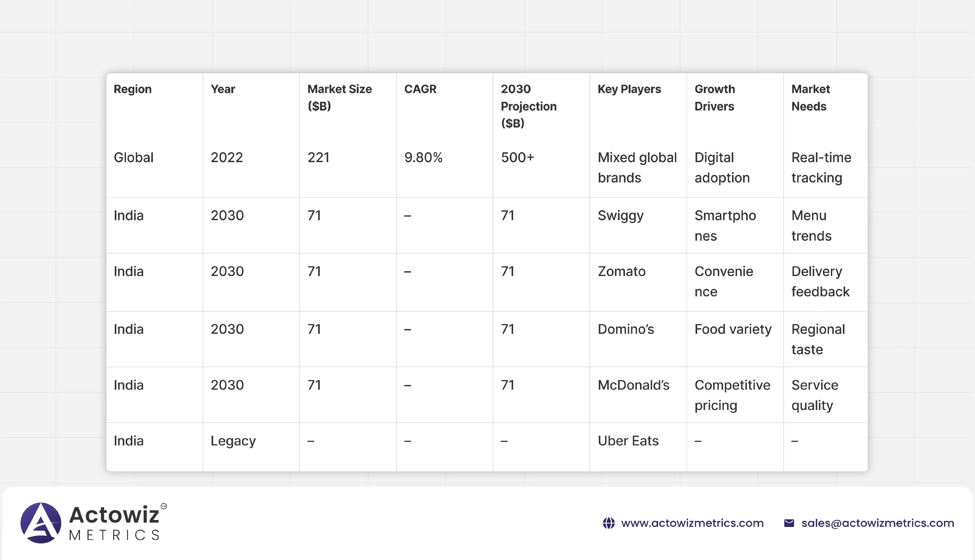Select the Region column header

pos(132,89)
